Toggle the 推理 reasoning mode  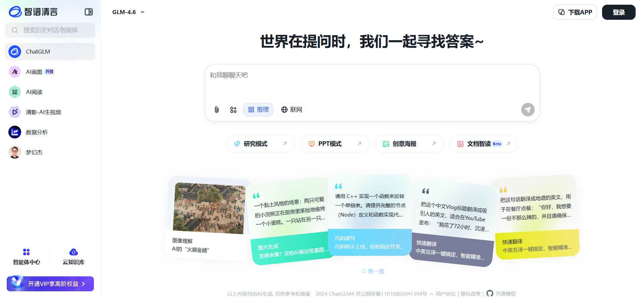(258, 110)
